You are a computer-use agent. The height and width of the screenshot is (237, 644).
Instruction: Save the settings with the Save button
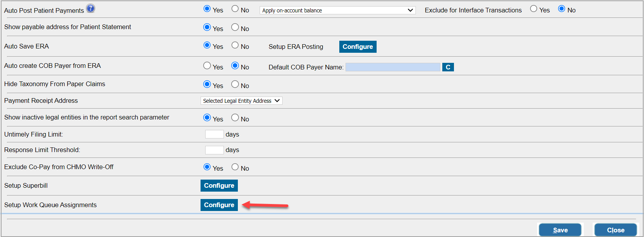pyautogui.click(x=560, y=230)
